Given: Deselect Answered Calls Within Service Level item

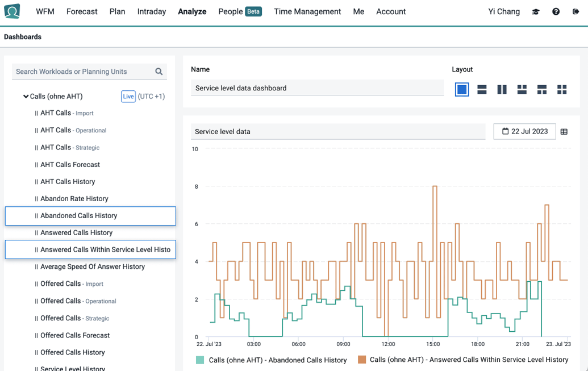Looking at the screenshot, I should point(90,249).
